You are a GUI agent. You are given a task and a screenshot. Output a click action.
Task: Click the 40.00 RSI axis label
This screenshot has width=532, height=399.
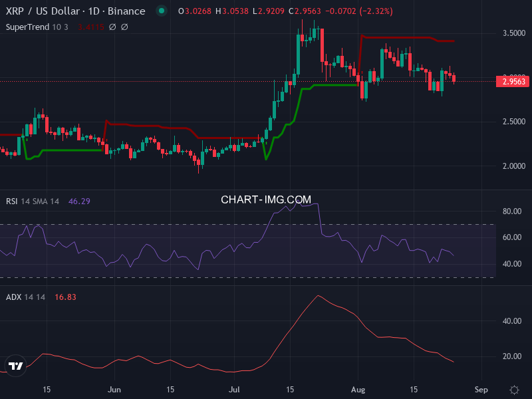(512, 264)
